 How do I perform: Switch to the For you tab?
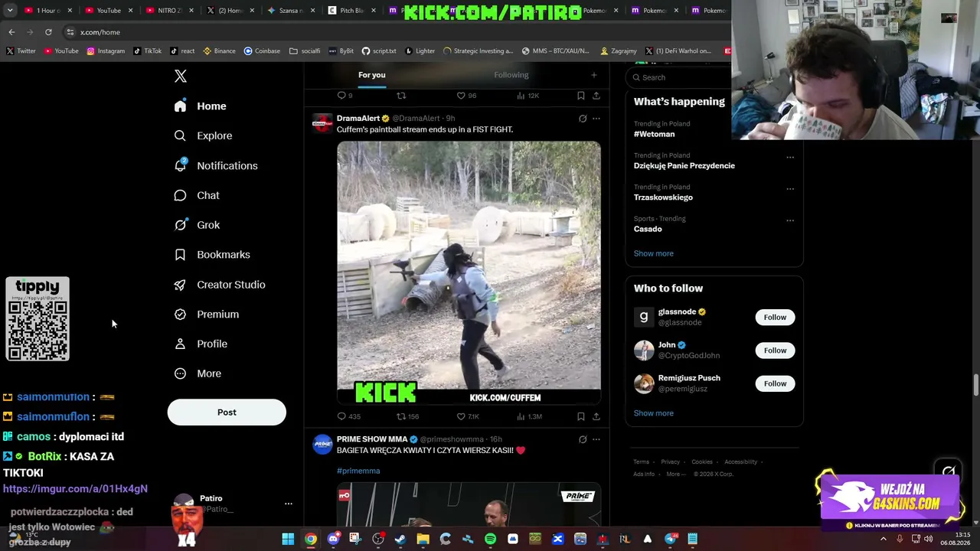[x=372, y=75]
